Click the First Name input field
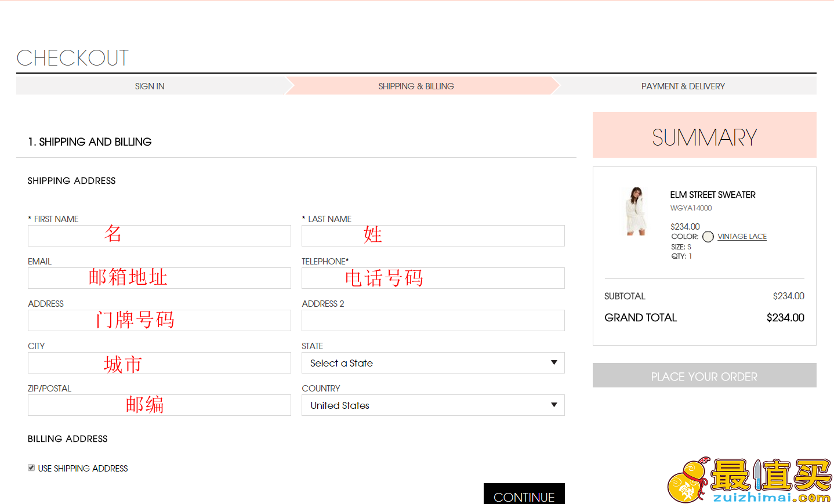The height and width of the screenshot is (504, 834). [x=159, y=236]
